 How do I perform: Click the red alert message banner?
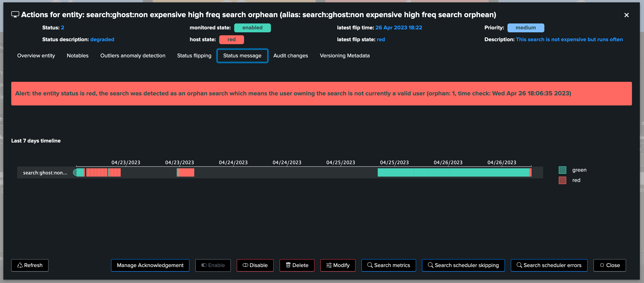click(321, 94)
